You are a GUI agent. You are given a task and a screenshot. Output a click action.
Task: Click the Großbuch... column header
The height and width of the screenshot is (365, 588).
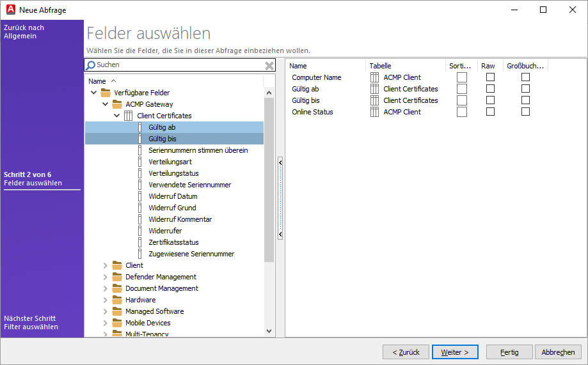[x=525, y=66]
